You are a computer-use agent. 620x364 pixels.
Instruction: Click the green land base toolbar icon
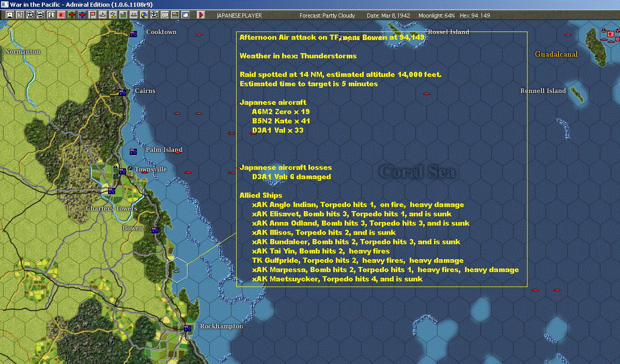123,15
